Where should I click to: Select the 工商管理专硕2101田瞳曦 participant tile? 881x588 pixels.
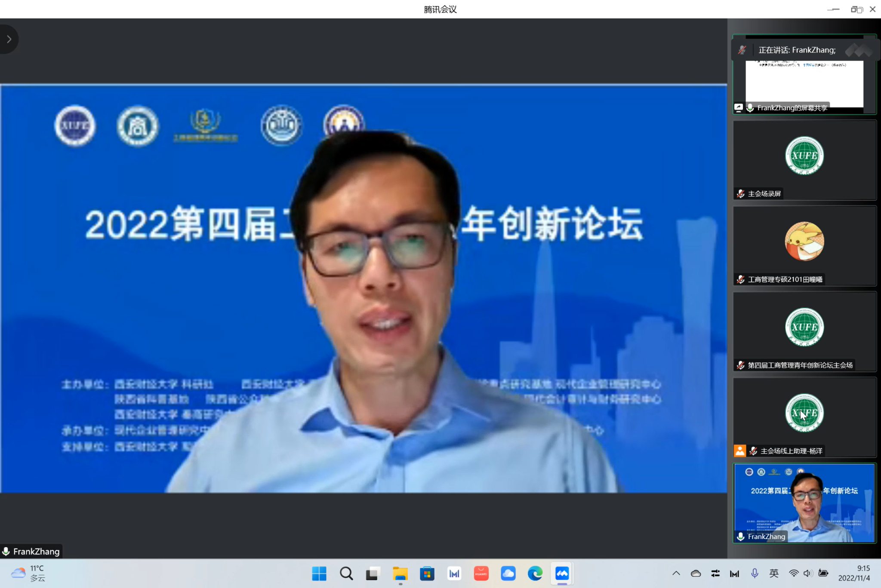tap(804, 246)
